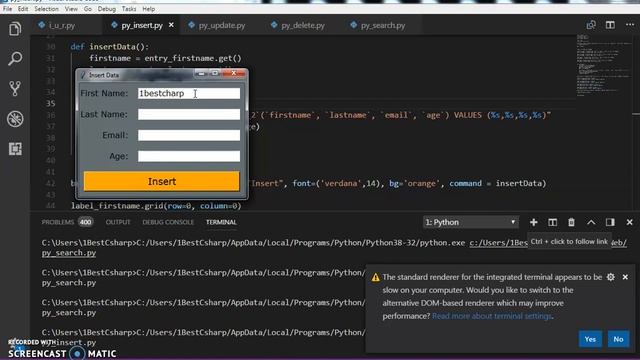The width and height of the screenshot is (640, 360).
Task: Click No in the renderer notification
Action: click(618, 339)
